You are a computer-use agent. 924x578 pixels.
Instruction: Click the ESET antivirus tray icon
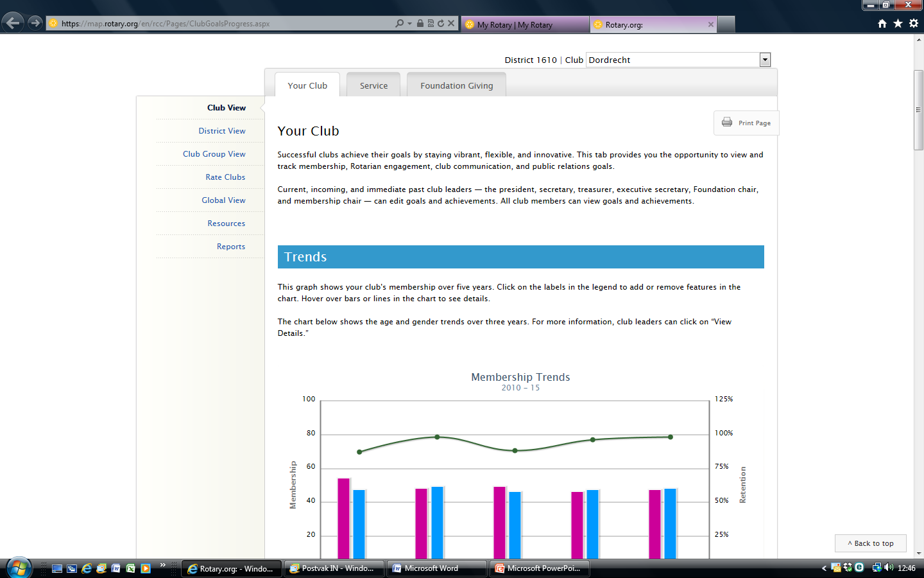tap(859, 568)
